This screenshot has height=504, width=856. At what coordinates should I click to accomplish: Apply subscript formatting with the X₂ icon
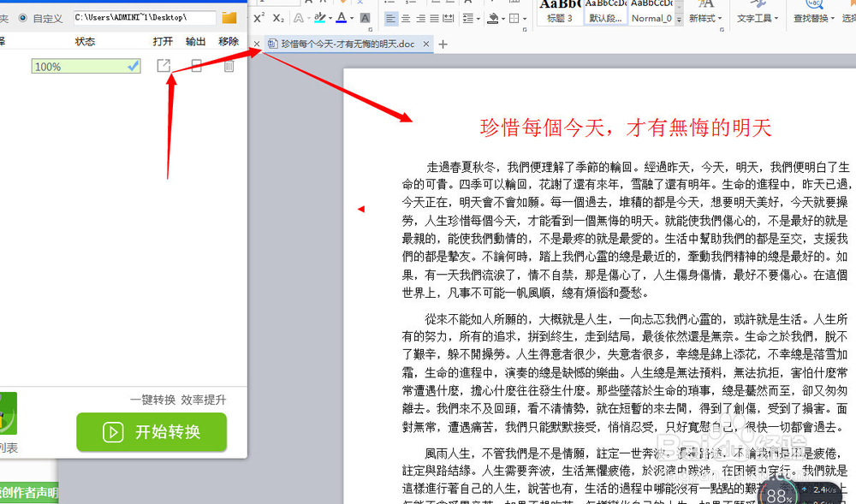(277, 17)
